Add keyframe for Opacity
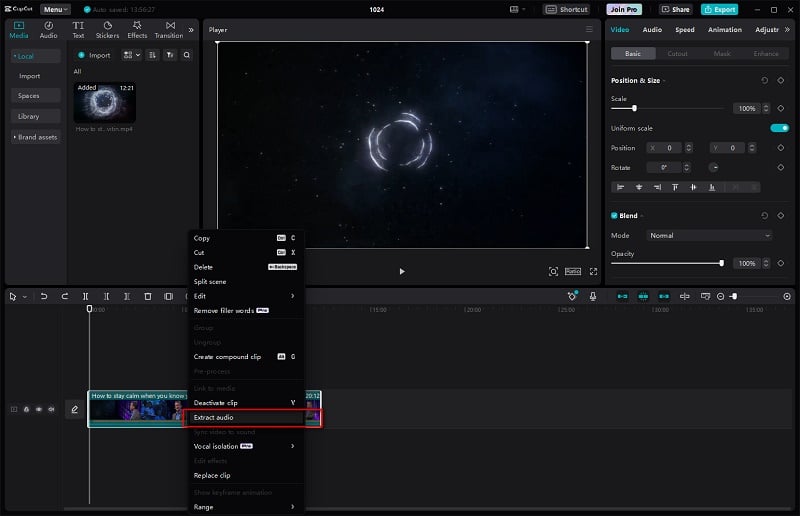This screenshot has height=516, width=800. [x=781, y=263]
